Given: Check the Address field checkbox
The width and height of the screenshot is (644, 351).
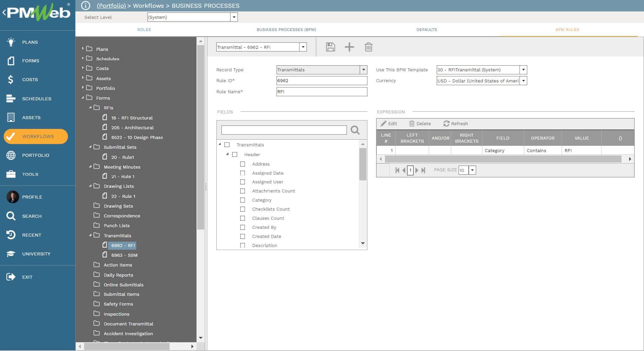Looking at the screenshot, I should click(x=243, y=164).
